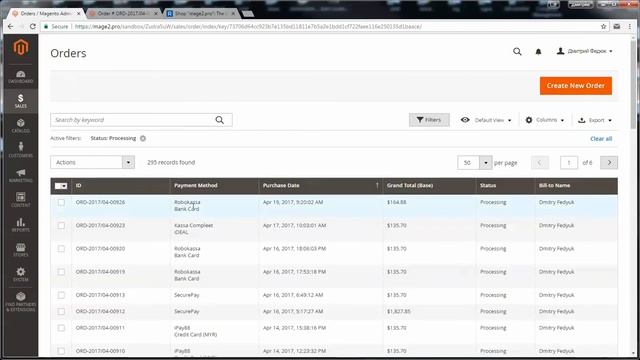
Task: Open order ORD-2017/04-00913 row
Action: [x=334, y=295]
